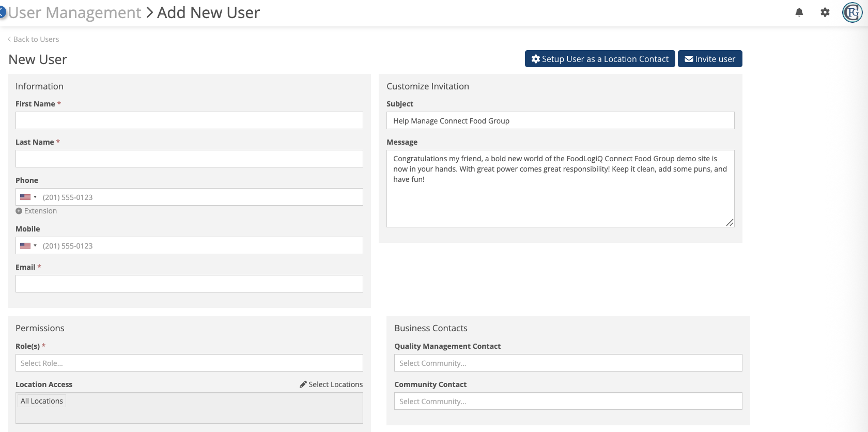Open the Quality Management Contact community dropdown
The height and width of the screenshot is (432, 868).
[x=568, y=363]
